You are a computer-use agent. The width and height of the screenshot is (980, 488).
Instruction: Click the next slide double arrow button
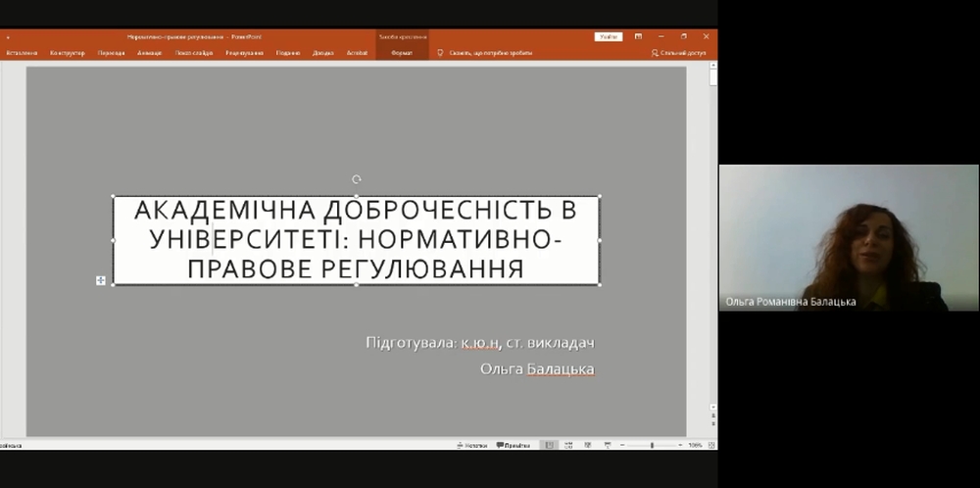(x=713, y=424)
